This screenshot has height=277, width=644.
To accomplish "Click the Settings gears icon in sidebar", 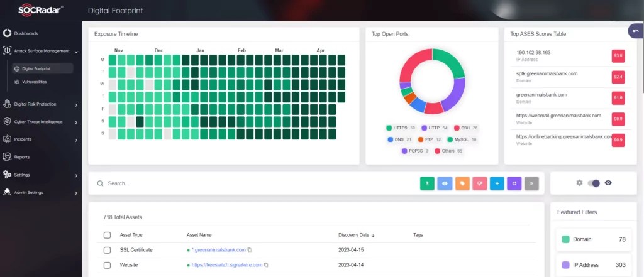I will point(7,175).
